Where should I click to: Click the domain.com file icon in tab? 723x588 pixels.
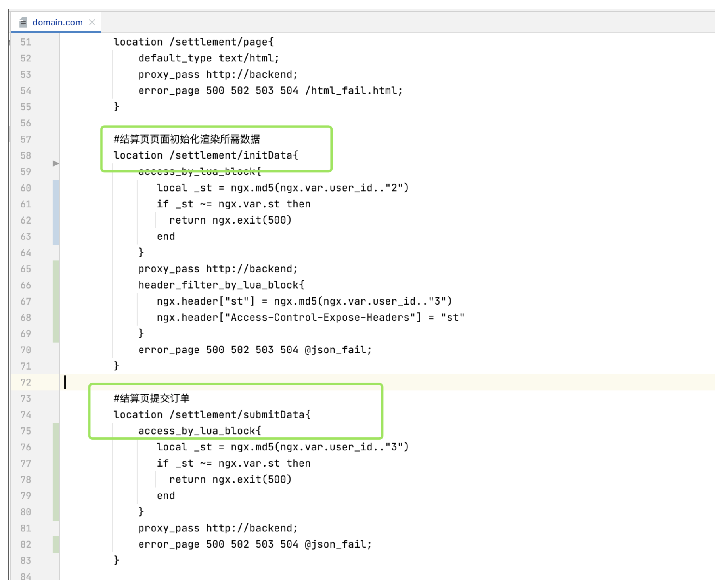23,23
